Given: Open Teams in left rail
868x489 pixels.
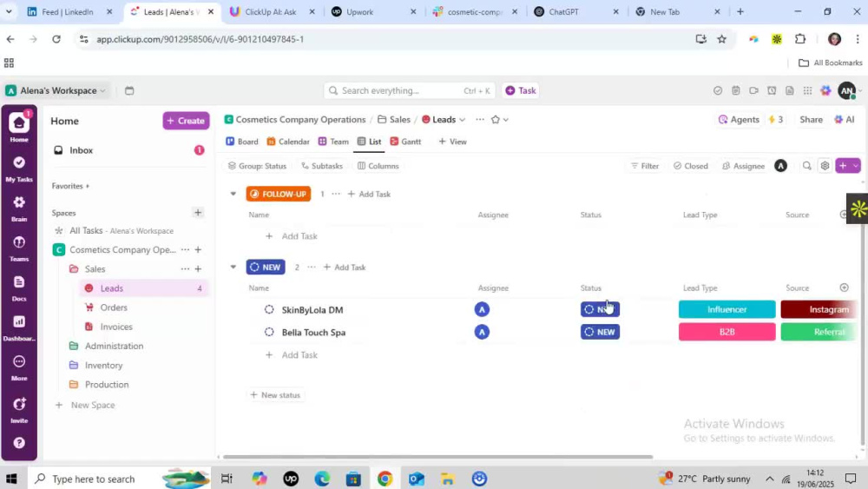Looking at the screenshot, I should click(19, 248).
